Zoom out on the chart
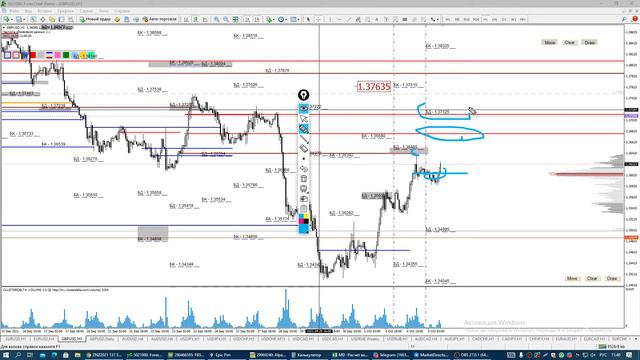The image size is (640, 360). pyautogui.click(x=226, y=19)
